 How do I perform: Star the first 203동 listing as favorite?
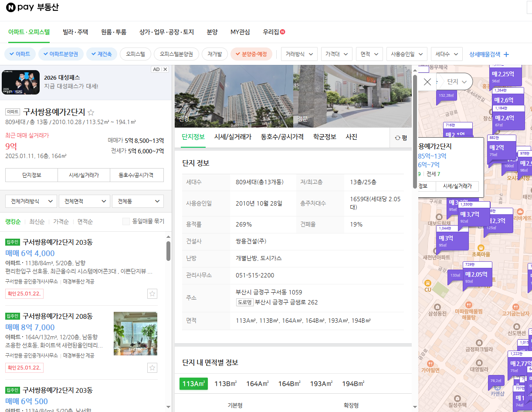click(152, 294)
